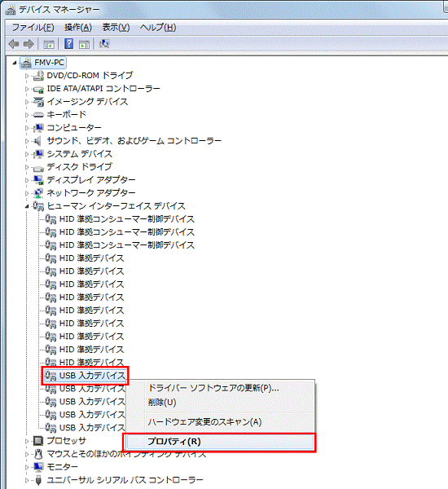Image resolution: width=448 pixels, height=489 pixels.
Task: Select the キーボード keyboard icon
Action: coord(38,115)
